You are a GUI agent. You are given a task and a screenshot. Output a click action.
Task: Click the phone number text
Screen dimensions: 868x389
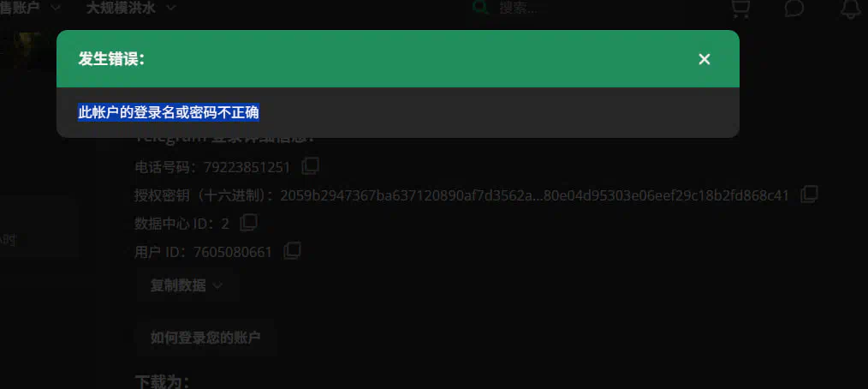(x=247, y=167)
